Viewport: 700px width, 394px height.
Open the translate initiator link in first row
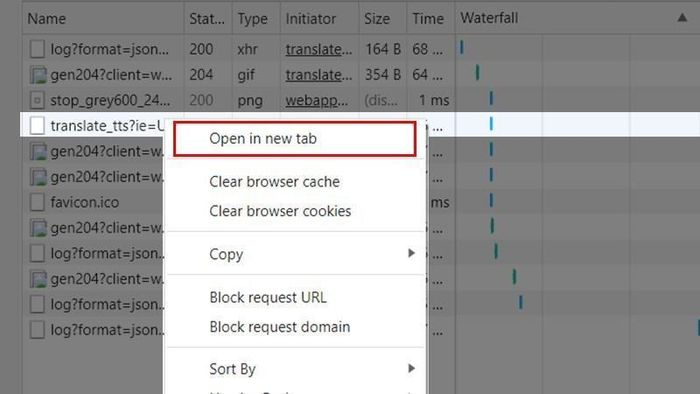pyautogui.click(x=319, y=49)
